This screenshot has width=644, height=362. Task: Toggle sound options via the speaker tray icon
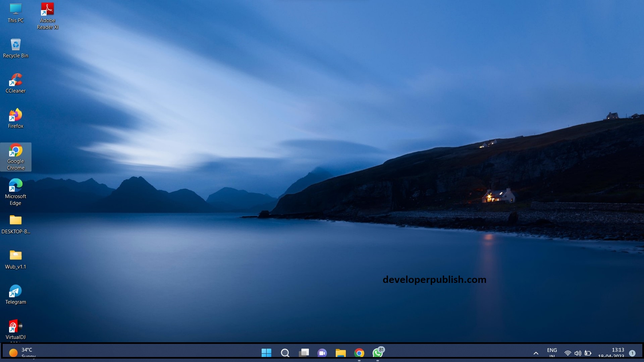(578, 353)
